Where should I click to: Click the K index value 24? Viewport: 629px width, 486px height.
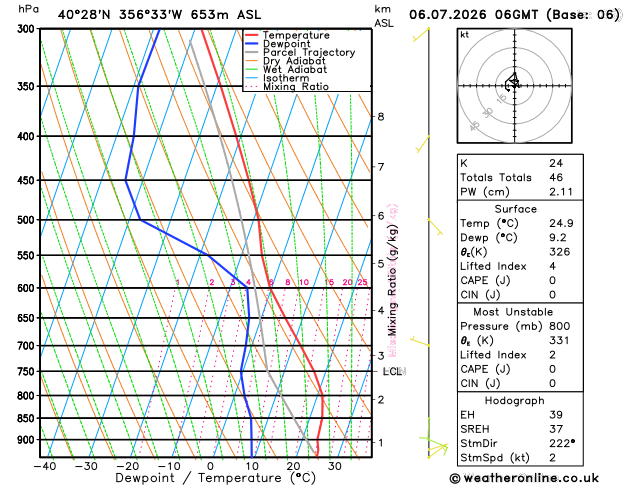[556, 163]
